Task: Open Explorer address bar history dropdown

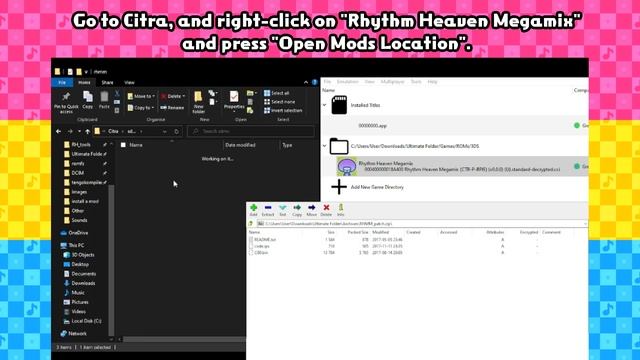Action: pos(165,131)
